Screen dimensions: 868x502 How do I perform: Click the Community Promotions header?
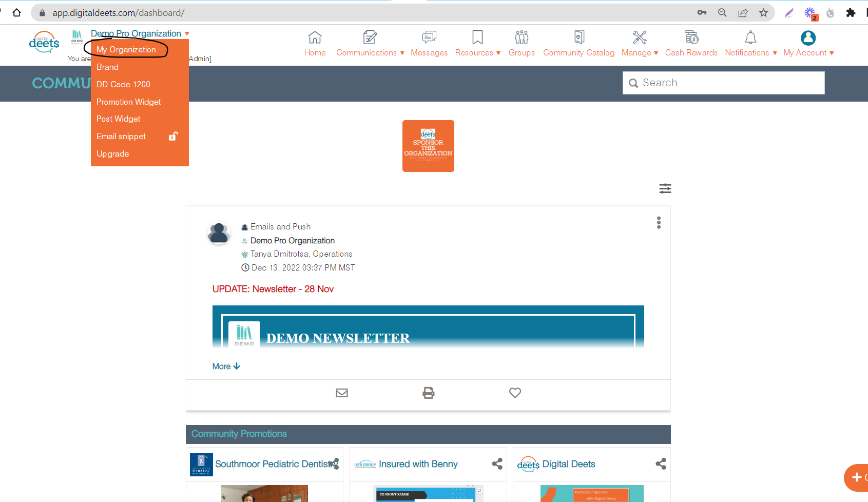(x=428, y=434)
